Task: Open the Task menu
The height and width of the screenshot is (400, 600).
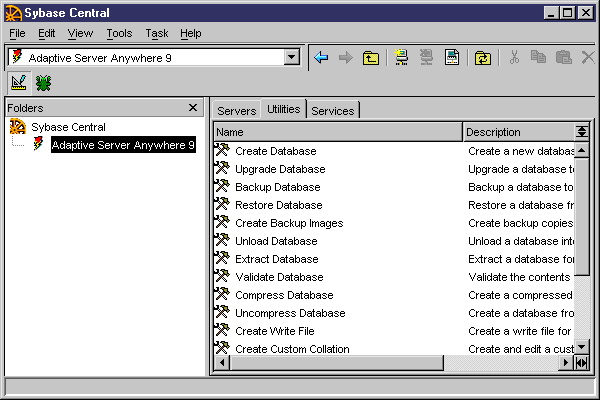Action: (157, 33)
